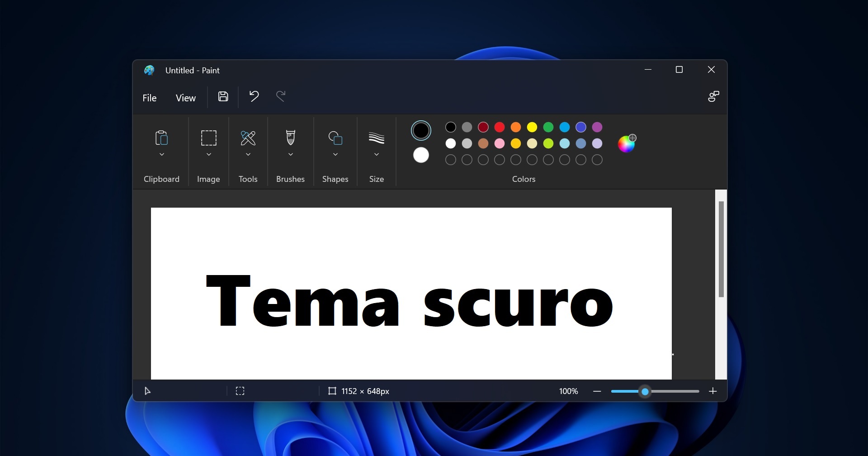Select the Shapes icon
This screenshot has width=868, height=456.
[x=335, y=138]
